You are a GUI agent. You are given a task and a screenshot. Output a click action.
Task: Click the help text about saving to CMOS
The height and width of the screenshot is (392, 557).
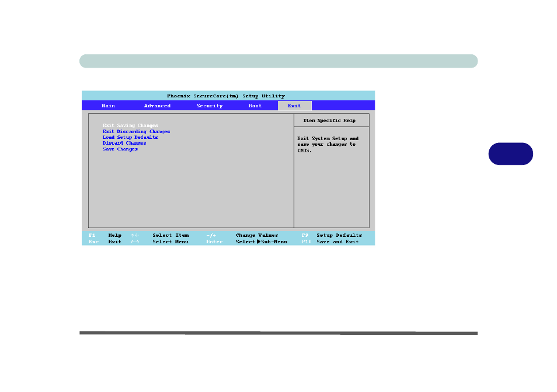click(x=328, y=145)
